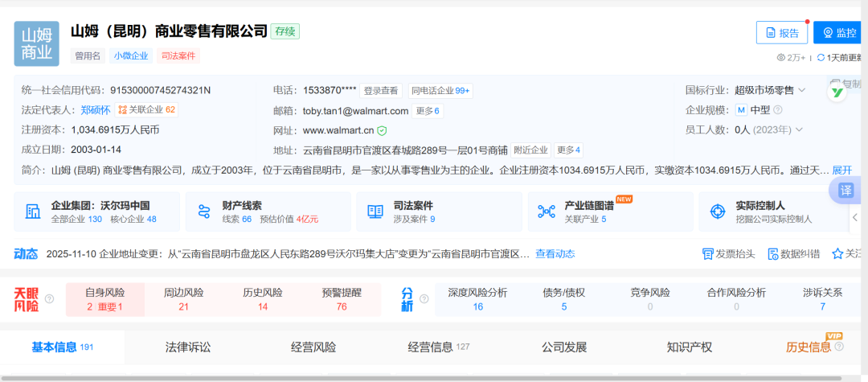Click 数据纠错 data correction button
868x382 pixels.
794,253
